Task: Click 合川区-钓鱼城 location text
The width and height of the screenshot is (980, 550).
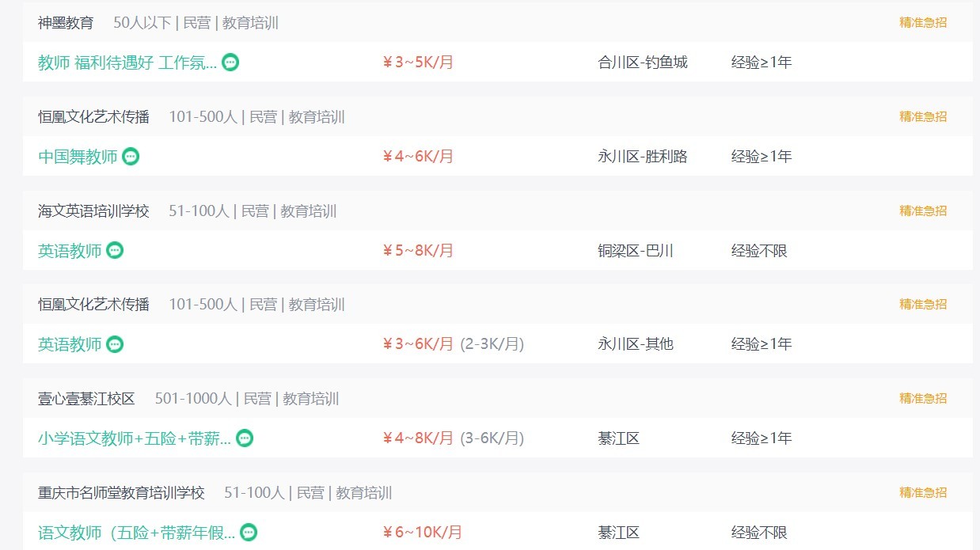Action: [643, 63]
